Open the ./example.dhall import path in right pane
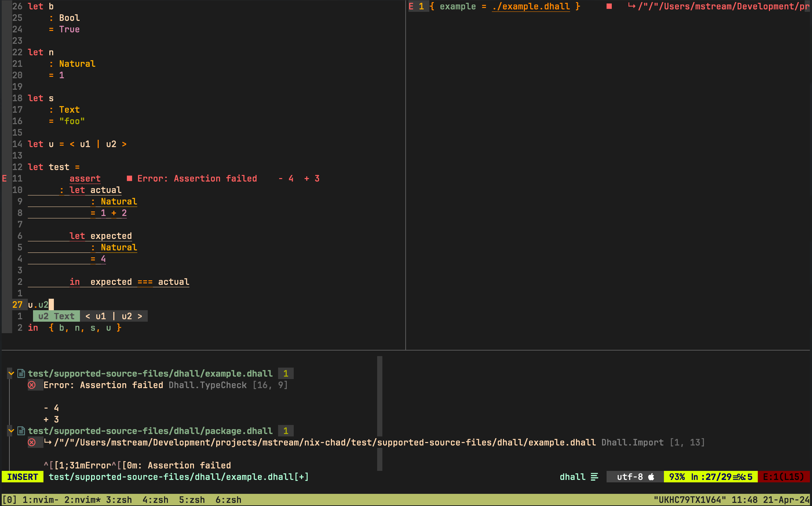 pos(531,6)
